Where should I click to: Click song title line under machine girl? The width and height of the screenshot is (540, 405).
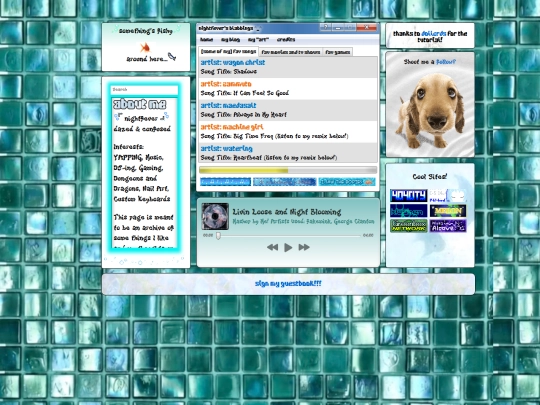pos(274,136)
